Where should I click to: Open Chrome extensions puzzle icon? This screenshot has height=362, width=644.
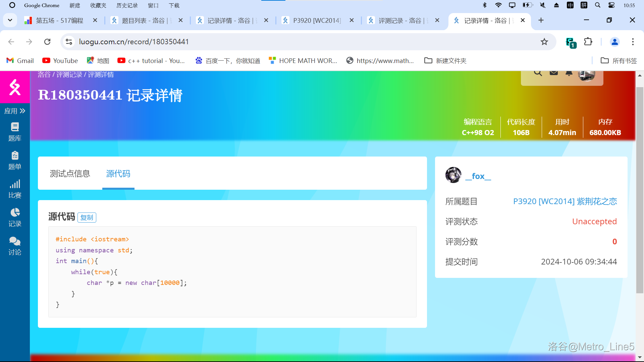(x=588, y=42)
